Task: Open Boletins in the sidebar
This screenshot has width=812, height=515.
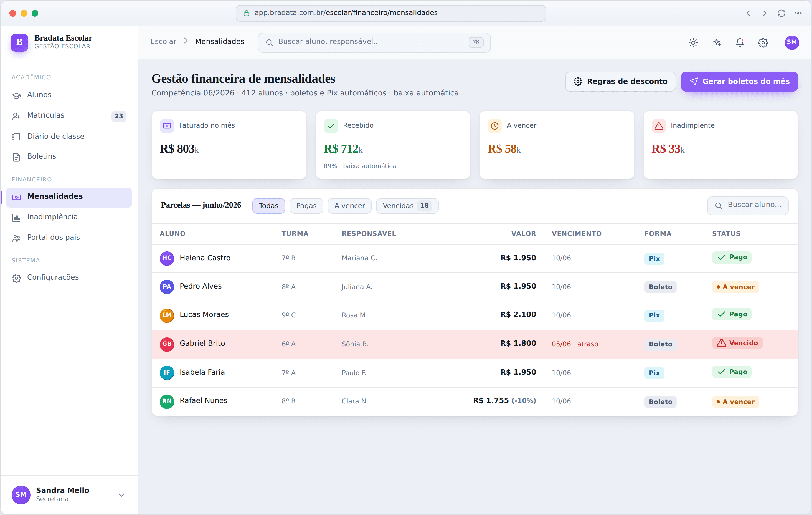Action: tap(69, 156)
